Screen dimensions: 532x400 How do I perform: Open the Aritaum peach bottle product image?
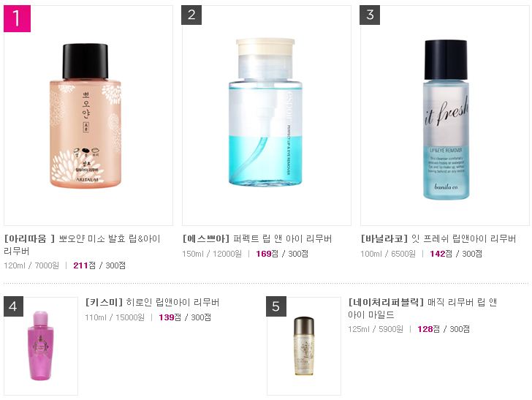[x=85, y=116]
